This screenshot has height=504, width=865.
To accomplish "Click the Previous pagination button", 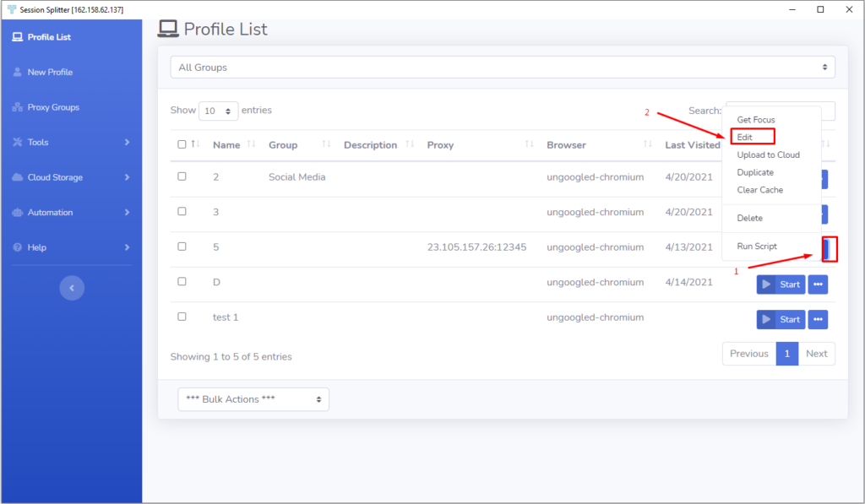I will [x=748, y=354].
